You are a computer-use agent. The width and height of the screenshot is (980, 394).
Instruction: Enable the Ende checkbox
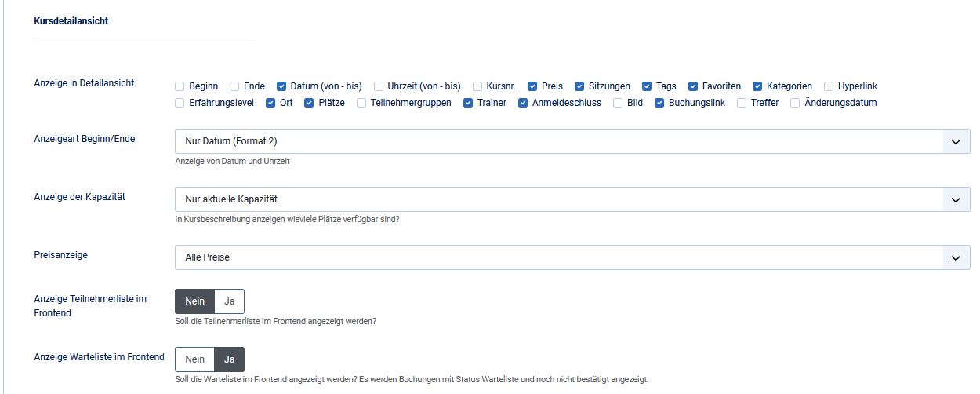click(x=234, y=86)
